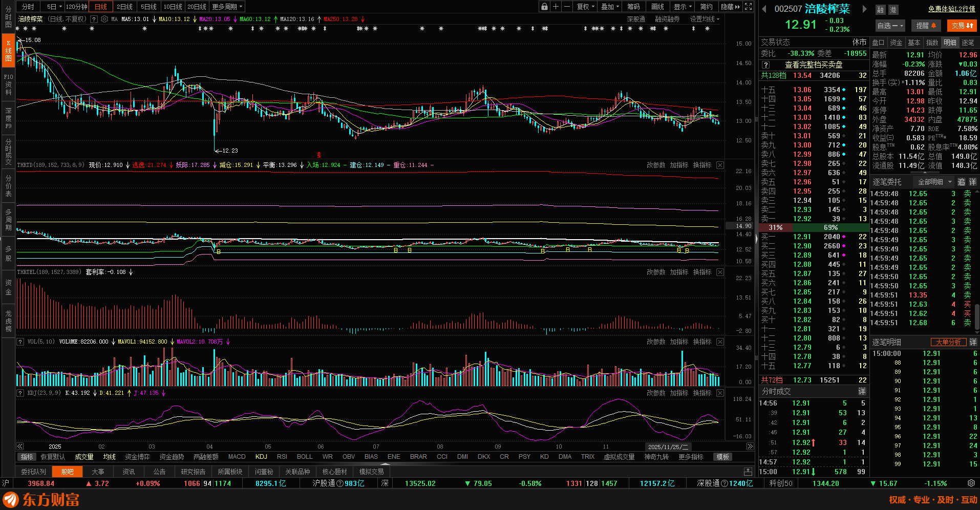The width and height of the screenshot is (980, 510).
Task: Select 盘口 tab in quote panel
Action: 879,42
